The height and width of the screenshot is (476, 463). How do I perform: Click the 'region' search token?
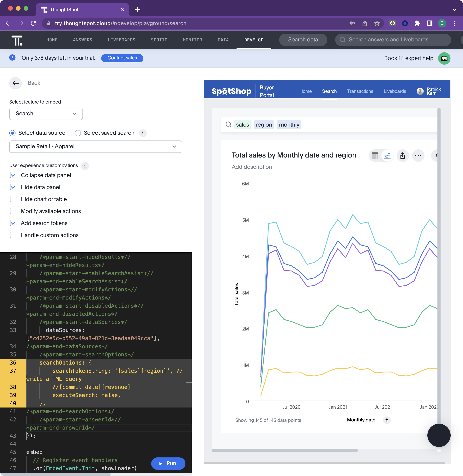click(264, 125)
